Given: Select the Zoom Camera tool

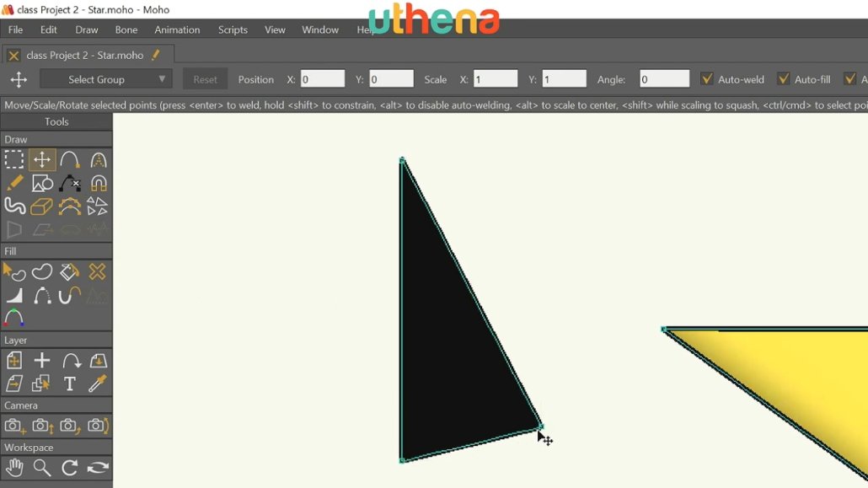Looking at the screenshot, I should 42,426.
